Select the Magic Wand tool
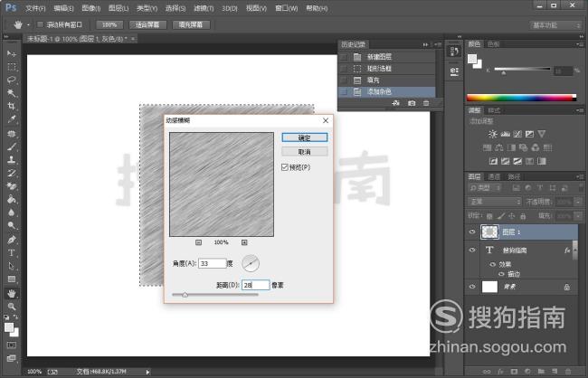The width and height of the screenshot is (588, 378). coord(11,93)
